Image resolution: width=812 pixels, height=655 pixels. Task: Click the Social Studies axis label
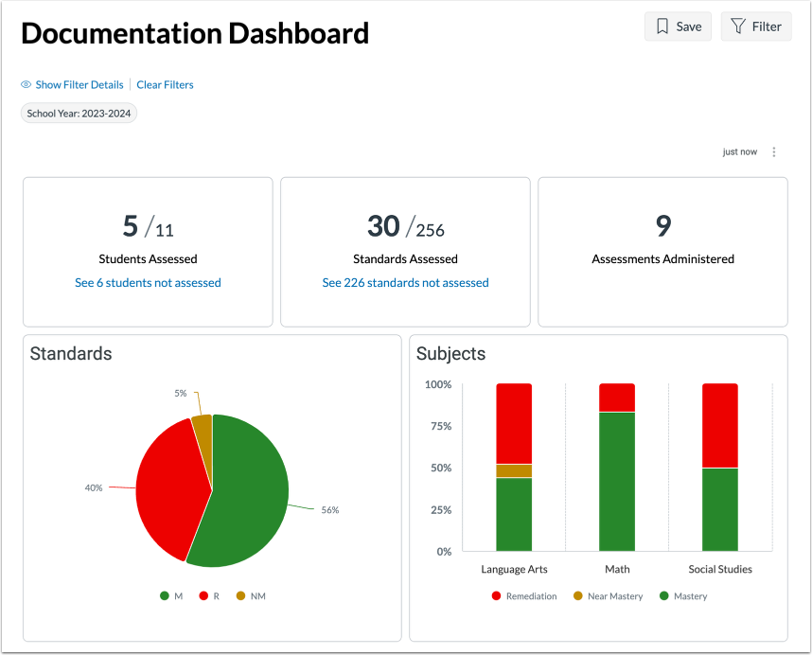[720, 569]
